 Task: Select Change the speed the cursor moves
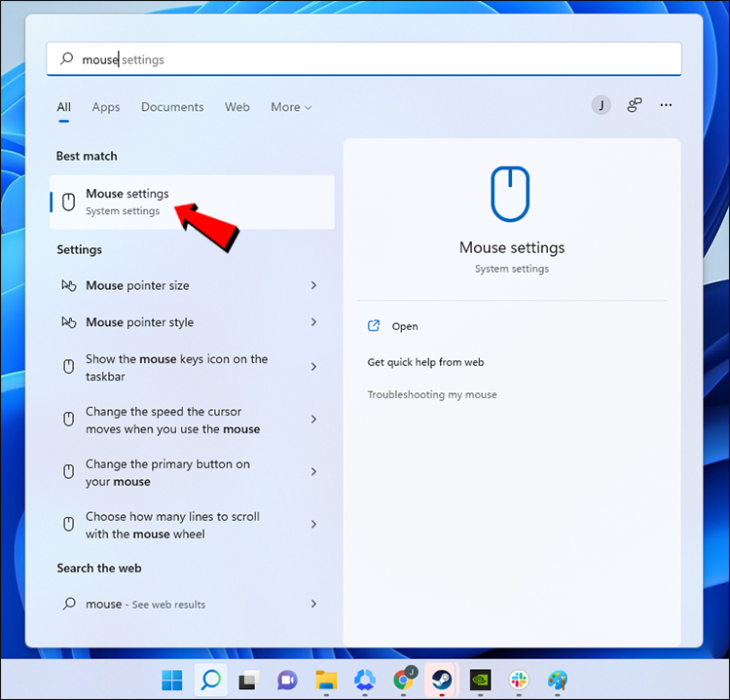190,420
